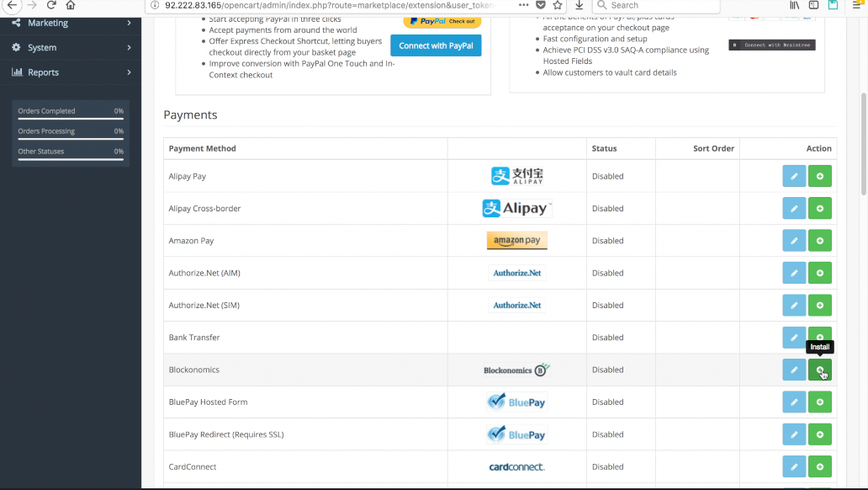
Task: Go to the browser home page
Action: (x=71, y=5)
